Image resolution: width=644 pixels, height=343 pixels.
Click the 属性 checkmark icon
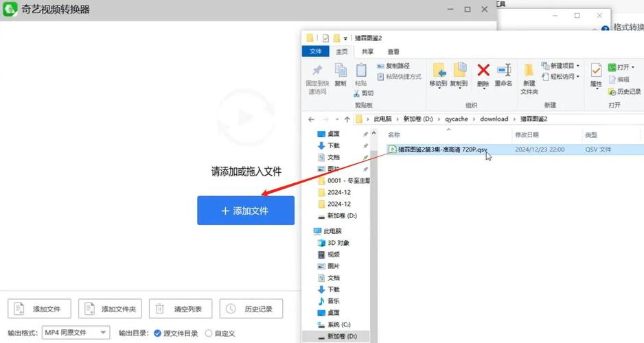(596, 70)
